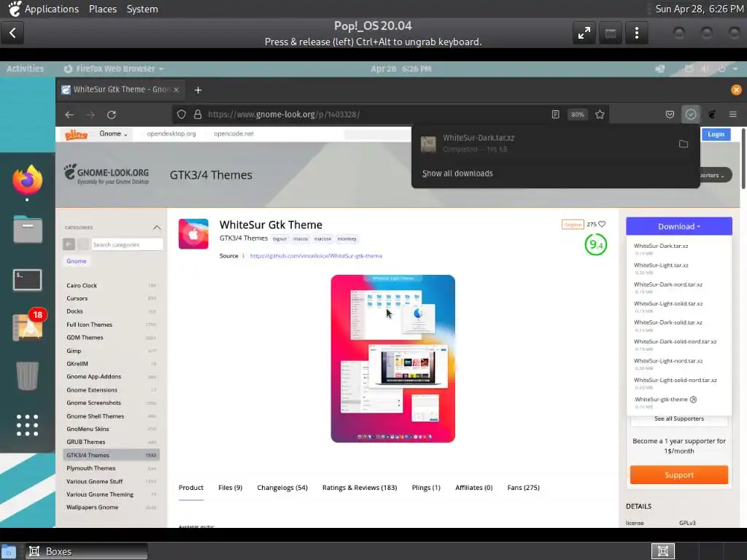747x560 pixels.
Task: Download WhiteSur-Dark-nord.tar.xz
Action: [668, 284]
